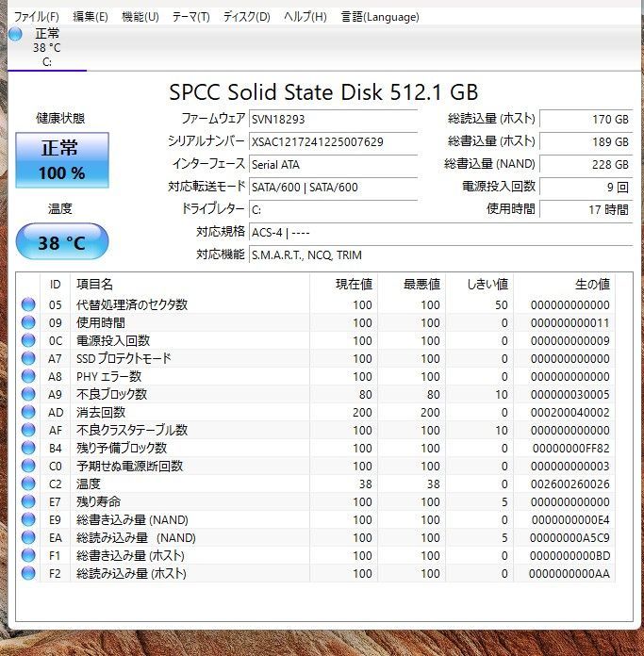
Task: Click status icon for row C0 予期せぬ電源断回数
Action: pos(28,466)
